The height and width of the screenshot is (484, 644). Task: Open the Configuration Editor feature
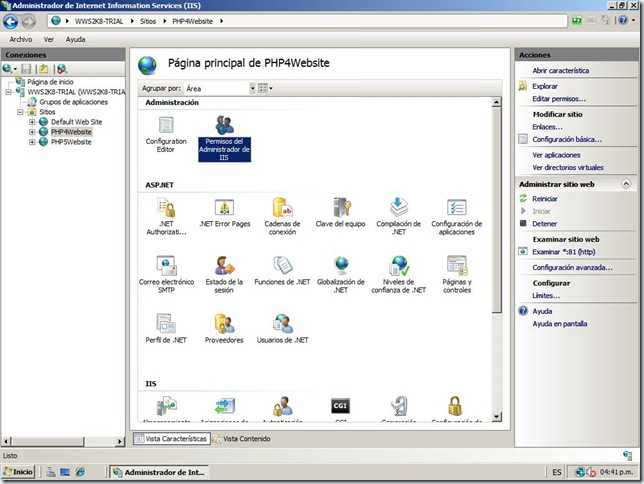point(166,134)
